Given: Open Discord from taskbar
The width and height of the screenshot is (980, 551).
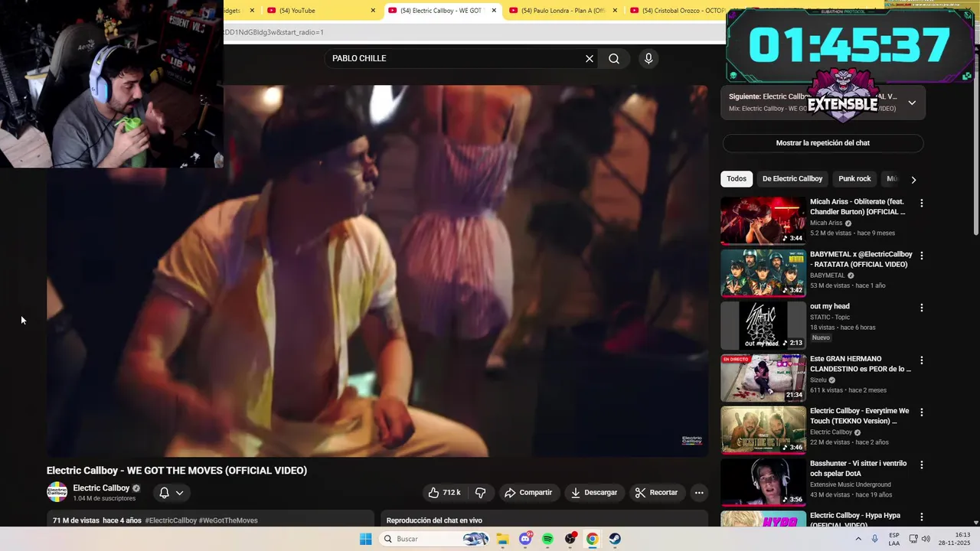Looking at the screenshot, I should 525,539.
